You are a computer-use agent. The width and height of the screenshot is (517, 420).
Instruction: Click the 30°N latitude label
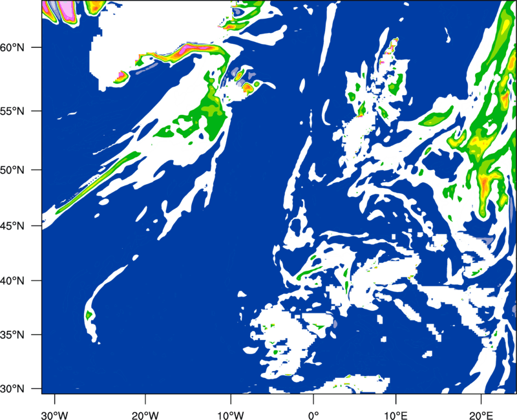tap(12, 389)
